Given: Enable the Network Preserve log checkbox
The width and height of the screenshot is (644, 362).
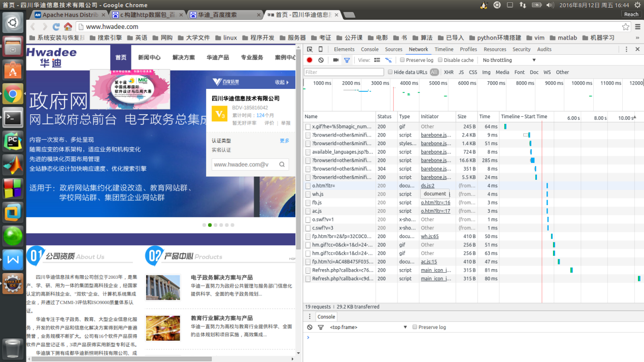Looking at the screenshot, I should [x=402, y=60].
